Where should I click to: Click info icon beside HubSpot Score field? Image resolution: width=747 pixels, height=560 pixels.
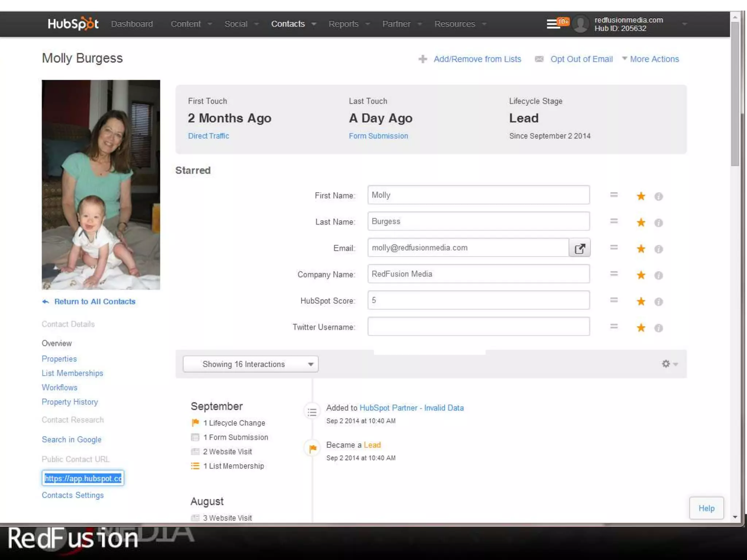pyautogui.click(x=658, y=302)
